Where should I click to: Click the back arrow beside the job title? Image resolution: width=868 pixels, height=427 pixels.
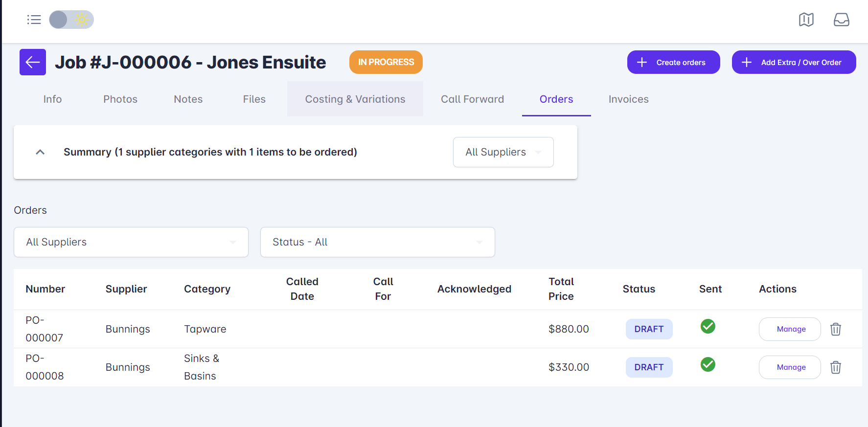tap(33, 62)
